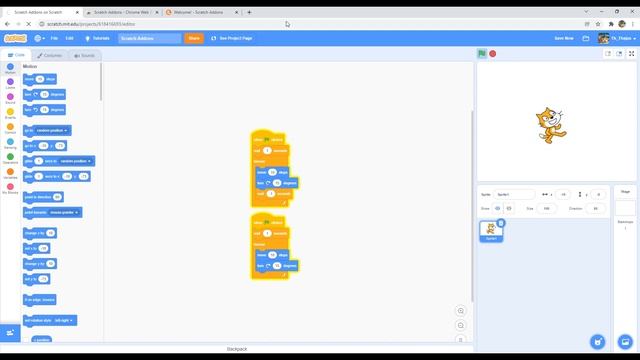640x360 pixels.
Task: Click the turn counterclockwise 15 degrees palette block
Action: [x=44, y=110]
